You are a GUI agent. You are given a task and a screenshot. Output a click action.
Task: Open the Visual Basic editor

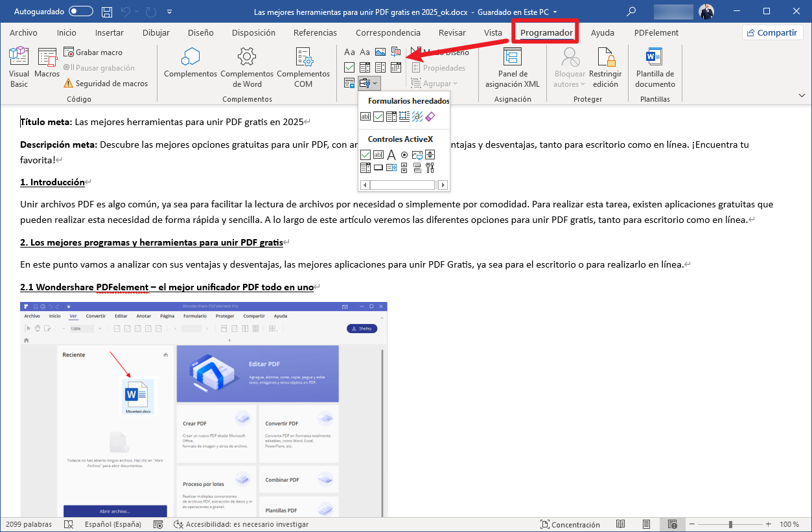click(x=19, y=67)
